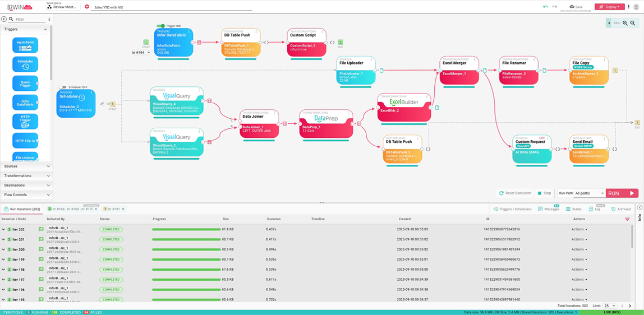Select the Scheduler trigger in palette
The image size is (644, 315).
pos(25,64)
